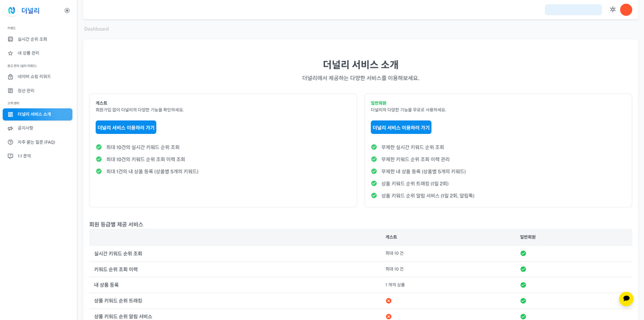Open the yellow chat support bubble
The image size is (644, 320).
pos(626,299)
